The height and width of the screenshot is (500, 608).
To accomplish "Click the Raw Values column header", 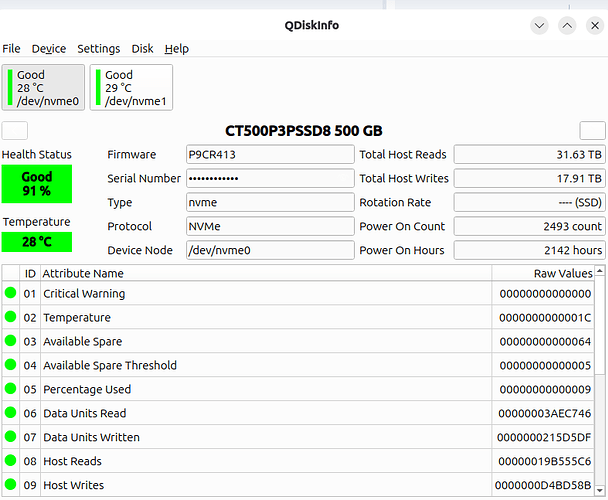I will point(543,273).
